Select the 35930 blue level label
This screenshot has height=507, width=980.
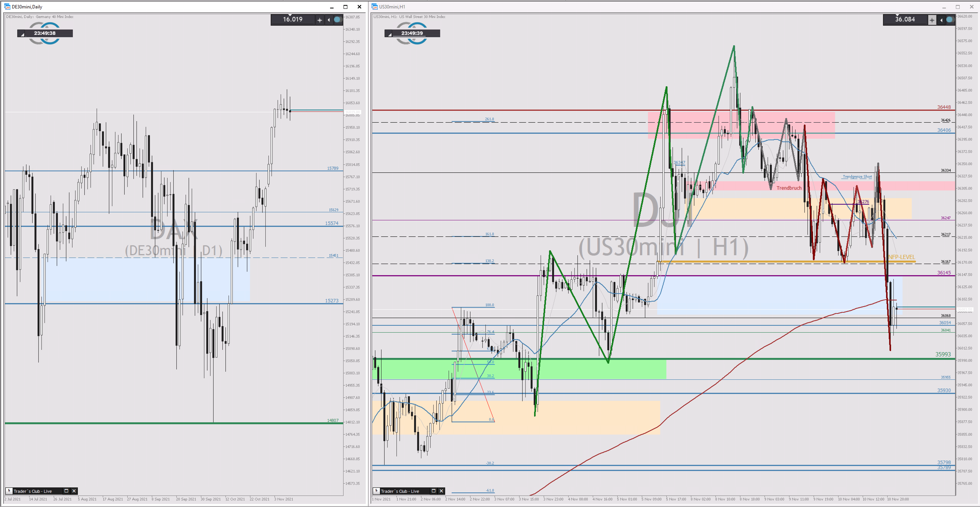click(944, 390)
